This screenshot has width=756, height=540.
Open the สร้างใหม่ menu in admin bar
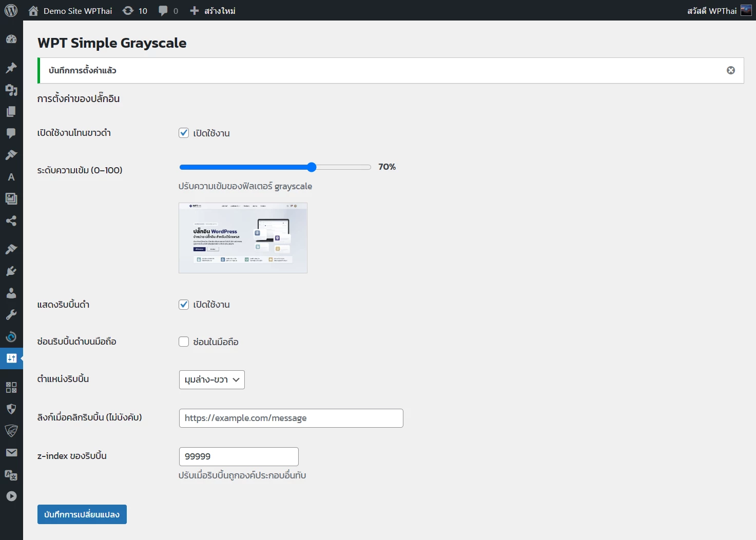pyautogui.click(x=212, y=11)
